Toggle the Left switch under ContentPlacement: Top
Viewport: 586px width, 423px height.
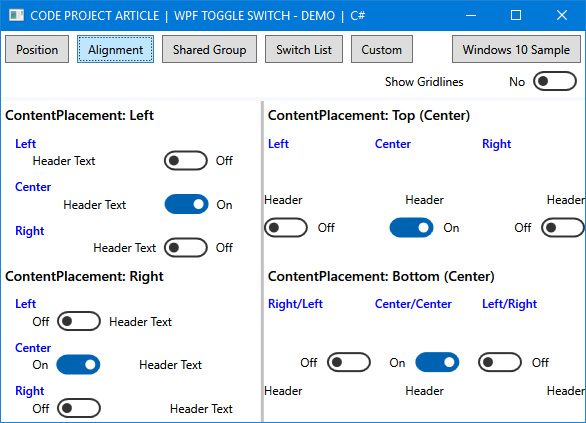[286, 228]
